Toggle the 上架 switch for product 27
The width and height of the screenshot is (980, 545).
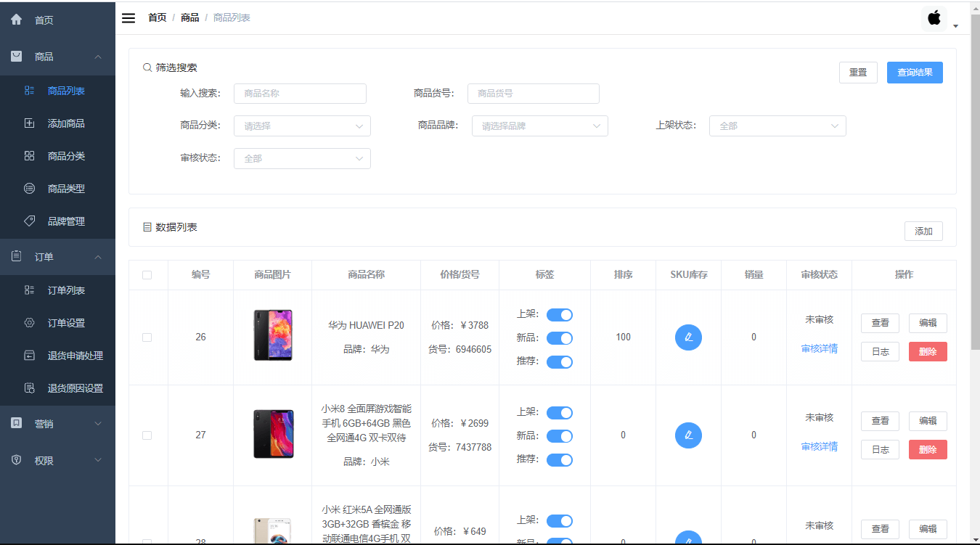click(x=560, y=413)
